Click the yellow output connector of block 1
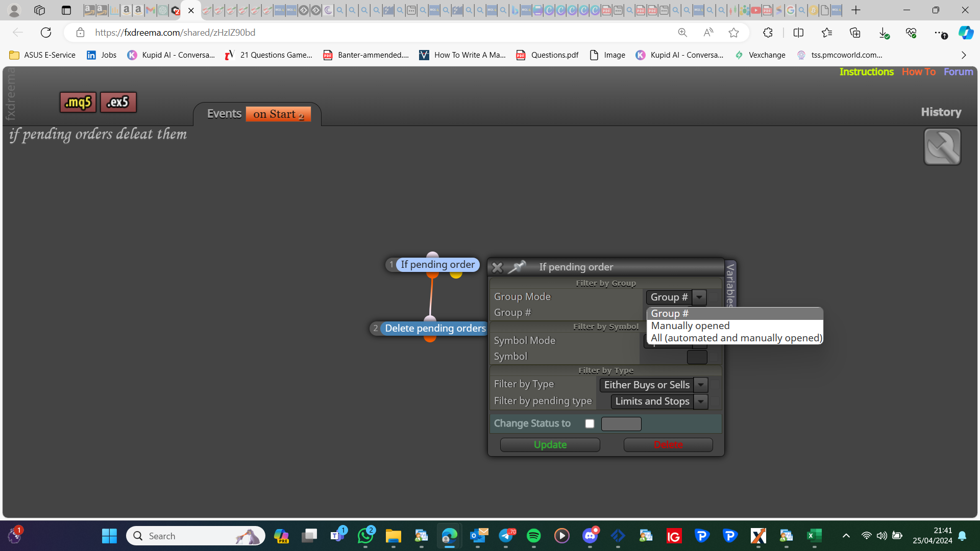 click(x=456, y=274)
